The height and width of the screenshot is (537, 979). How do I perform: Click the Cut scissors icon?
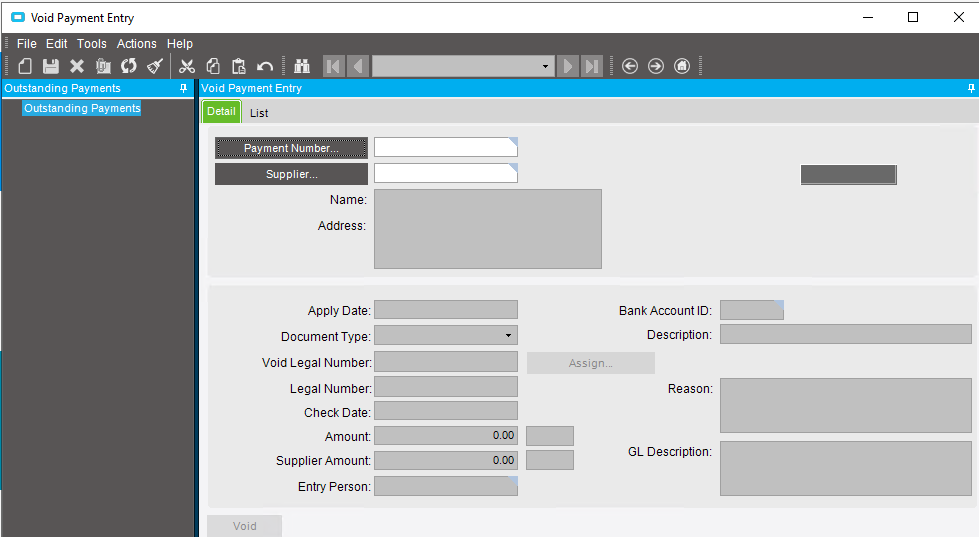pos(187,66)
